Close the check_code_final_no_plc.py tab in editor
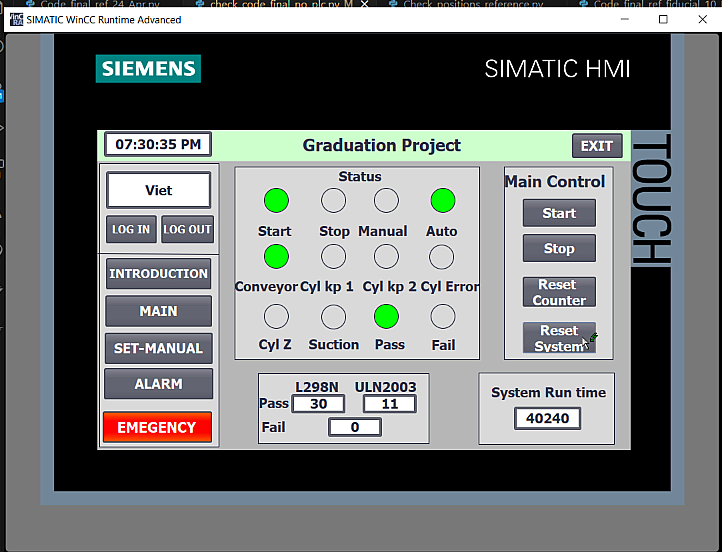 coord(364,4)
